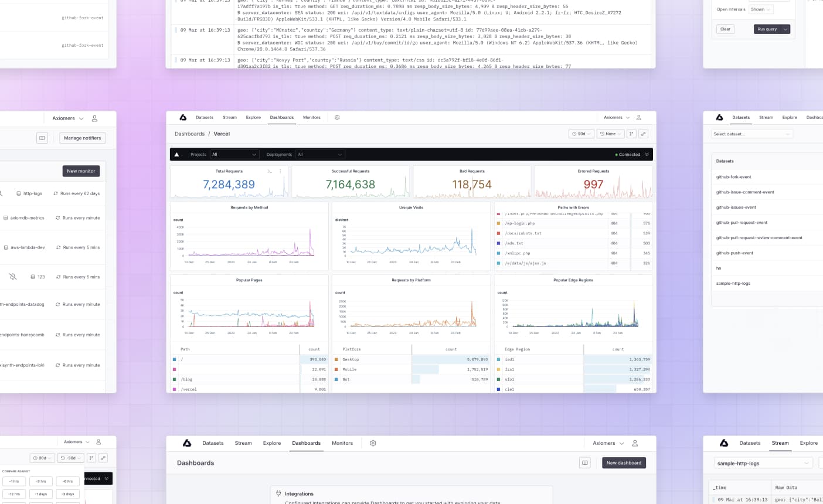
Task: Click the full-screen expand icon near the 90d selector
Action: [644, 134]
